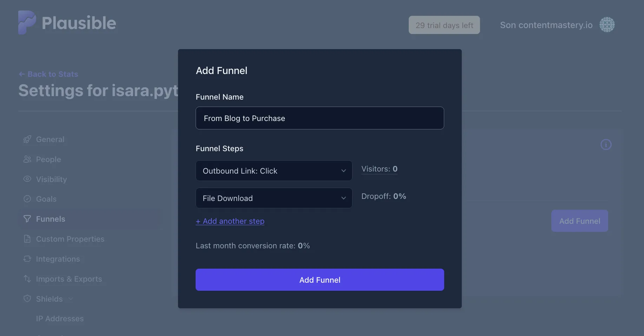
Task: Focus the Funnel Name input field
Action: (320, 118)
